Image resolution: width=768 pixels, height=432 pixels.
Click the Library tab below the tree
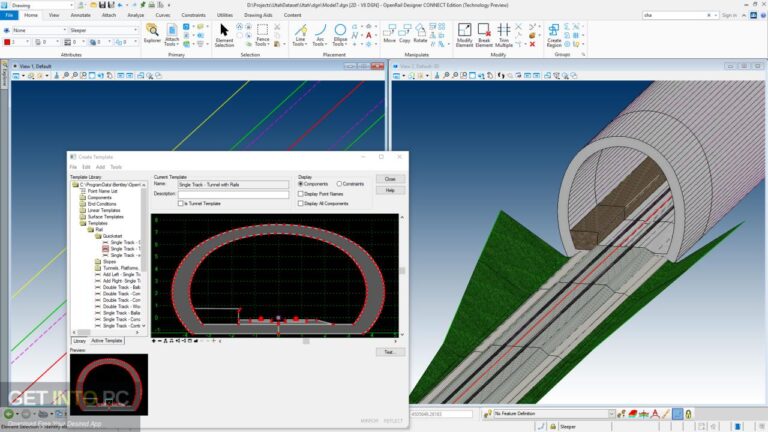[79, 340]
